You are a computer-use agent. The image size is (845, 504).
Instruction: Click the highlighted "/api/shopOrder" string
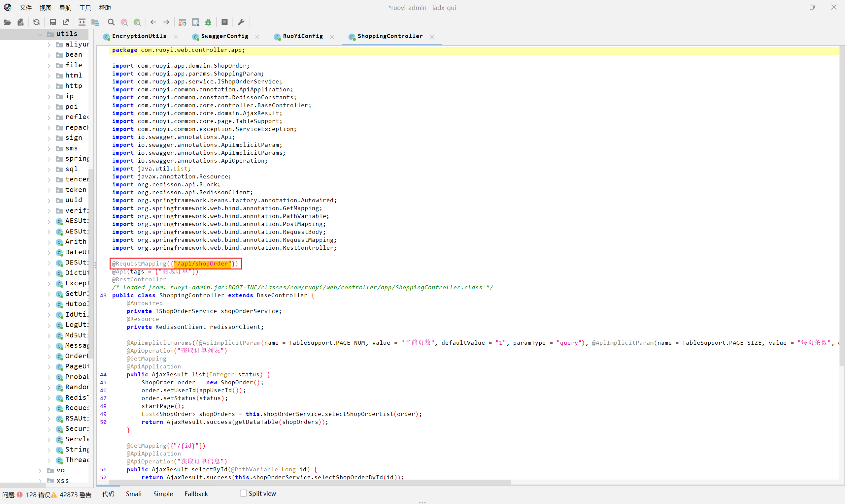tap(202, 264)
